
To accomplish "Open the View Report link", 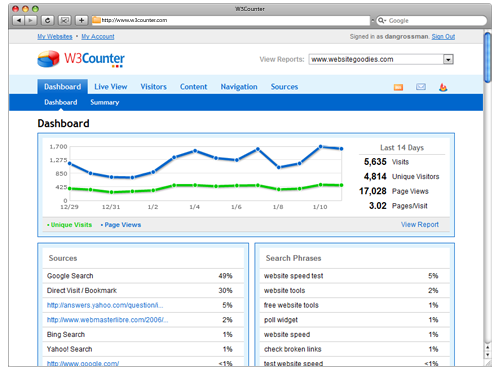I will pos(420,225).
